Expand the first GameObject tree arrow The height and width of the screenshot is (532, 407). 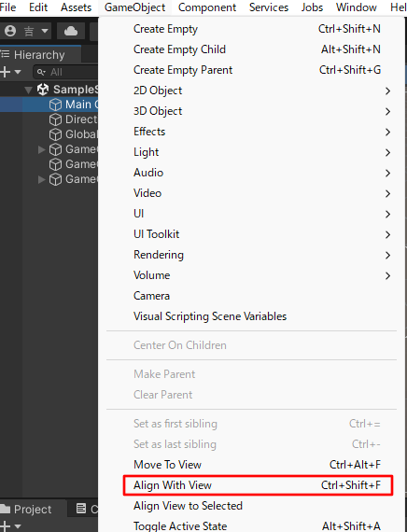41,149
